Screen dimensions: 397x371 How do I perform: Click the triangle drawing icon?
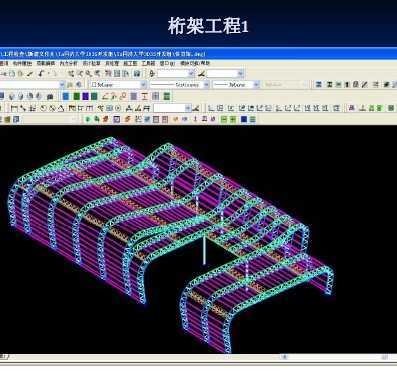(61, 108)
